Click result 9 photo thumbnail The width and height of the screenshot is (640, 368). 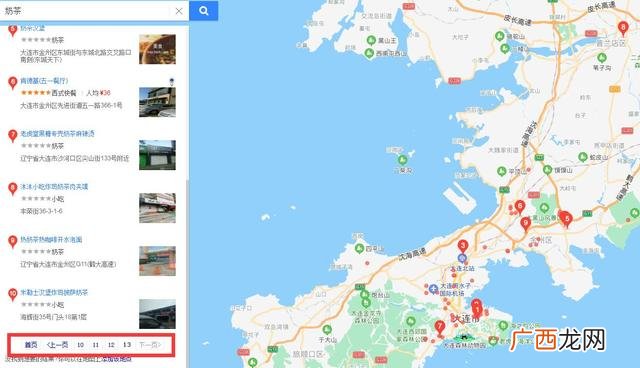[x=157, y=261]
